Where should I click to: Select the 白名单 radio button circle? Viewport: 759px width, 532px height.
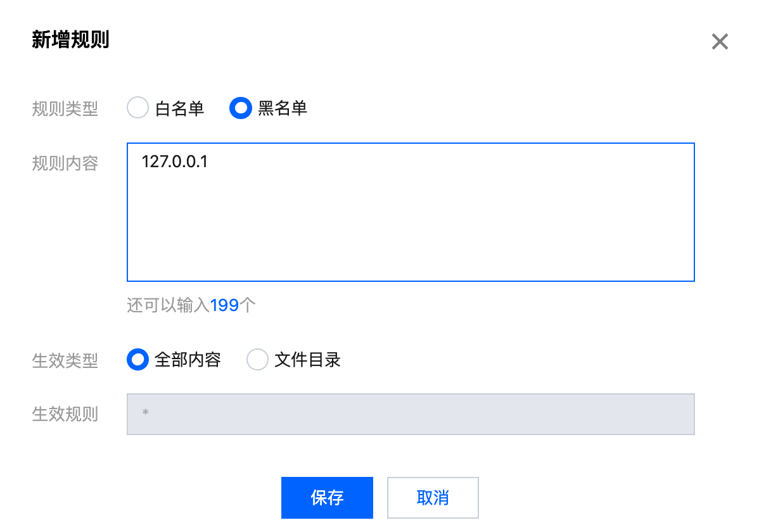137,108
